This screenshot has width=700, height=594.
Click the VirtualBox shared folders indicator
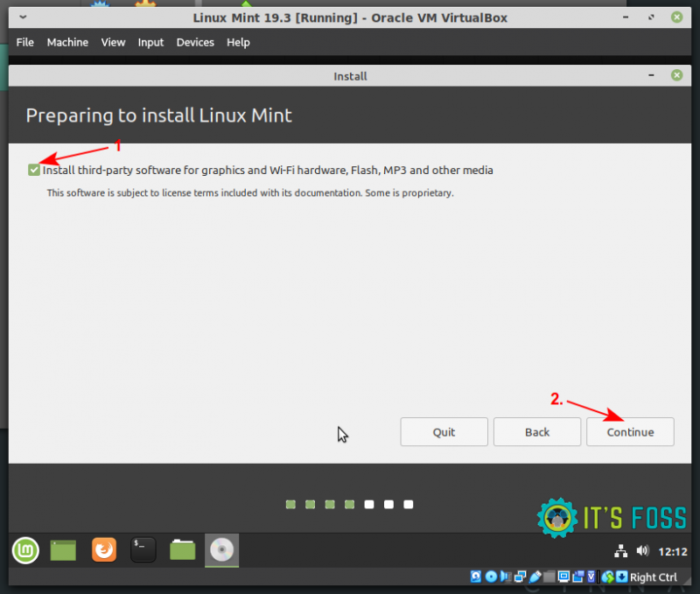[x=549, y=577]
